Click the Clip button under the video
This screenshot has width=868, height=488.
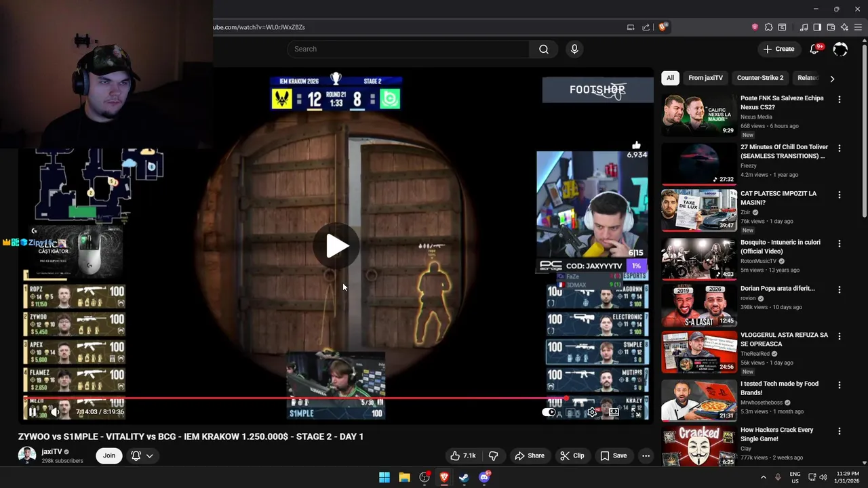click(572, 455)
